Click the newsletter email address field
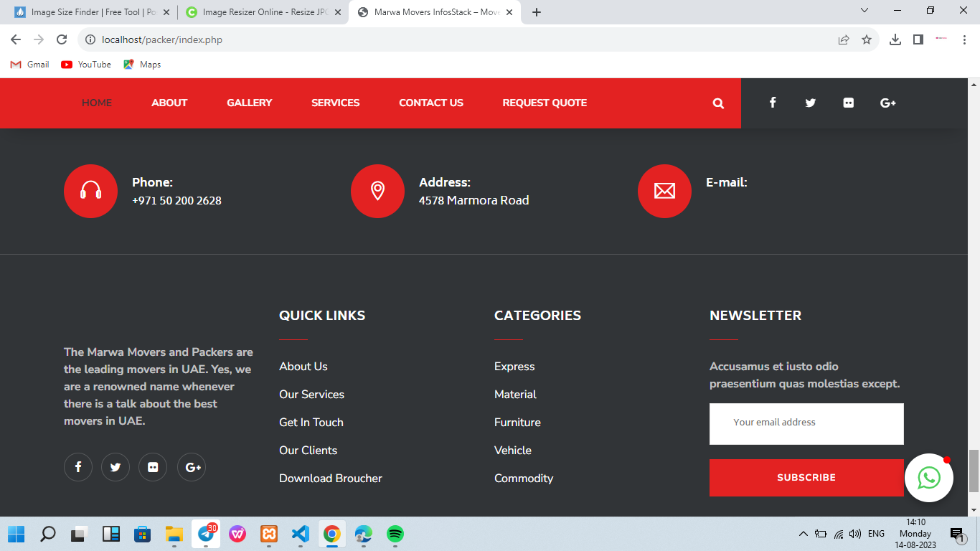 (806, 423)
